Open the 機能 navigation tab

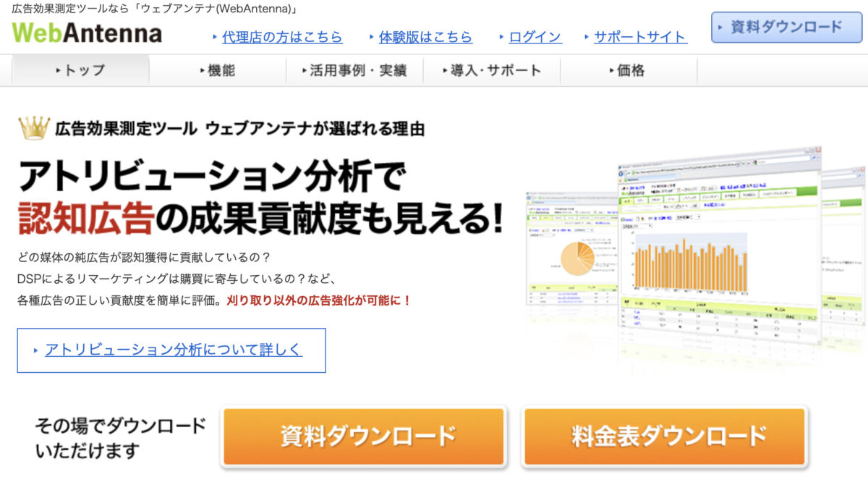point(217,71)
